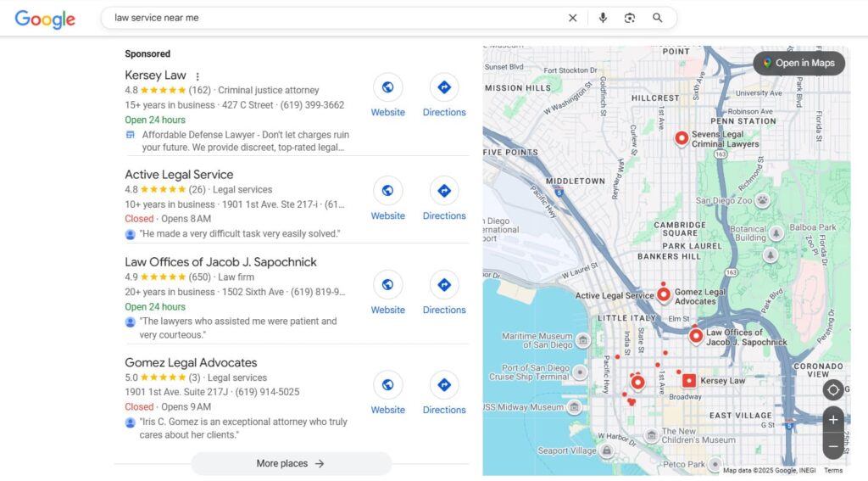The width and height of the screenshot is (868, 481).
Task: Open the Kersey Law three-dot menu
Action: tap(198, 76)
